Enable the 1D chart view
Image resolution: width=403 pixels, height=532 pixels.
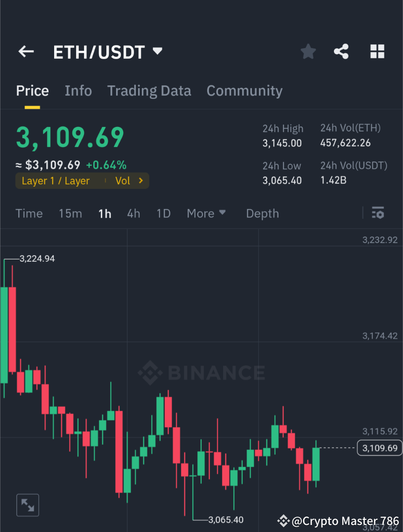[x=163, y=213]
